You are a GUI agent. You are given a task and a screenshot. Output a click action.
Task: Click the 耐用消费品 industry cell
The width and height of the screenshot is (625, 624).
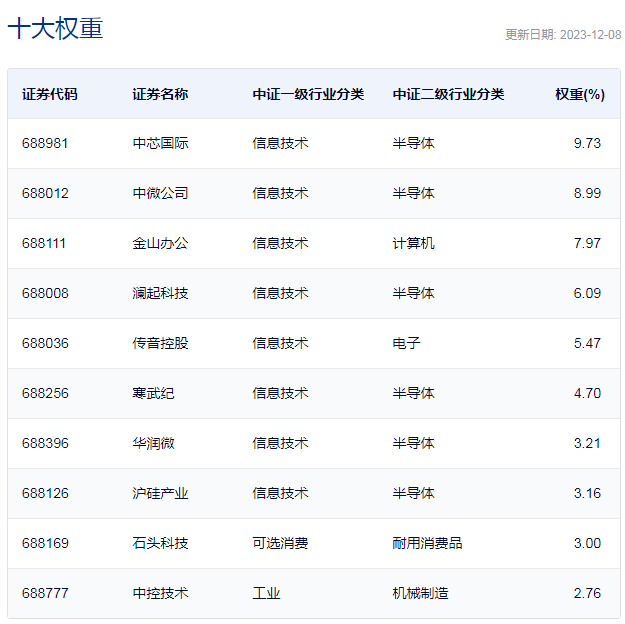pos(427,543)
